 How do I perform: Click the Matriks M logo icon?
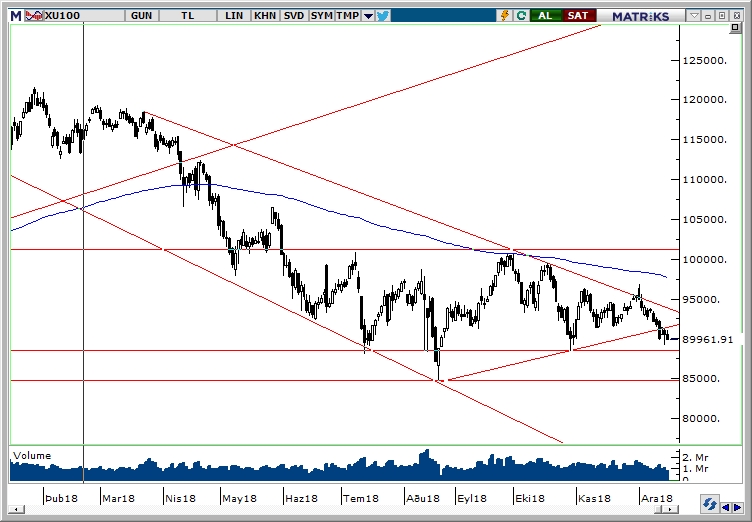[x=16, y=16]
